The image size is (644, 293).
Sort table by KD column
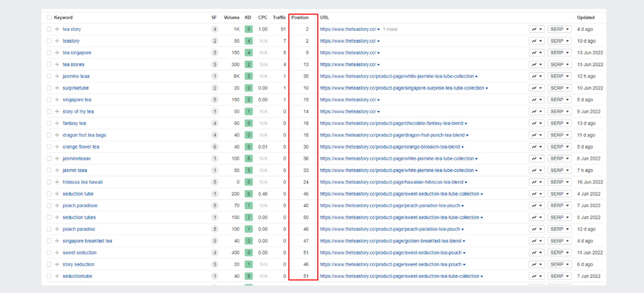coord(248,17)
